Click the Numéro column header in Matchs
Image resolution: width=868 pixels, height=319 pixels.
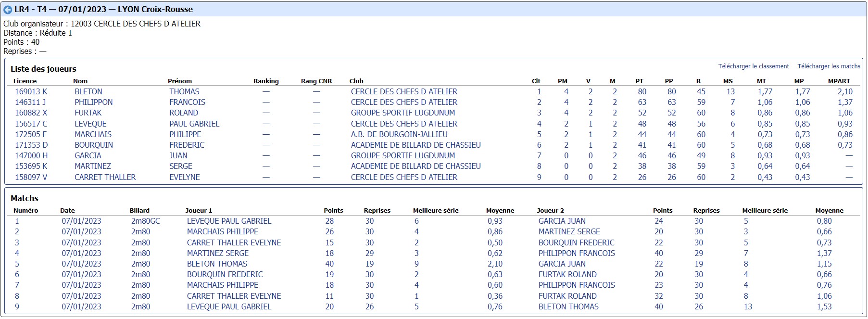click(x=26, y=210)
